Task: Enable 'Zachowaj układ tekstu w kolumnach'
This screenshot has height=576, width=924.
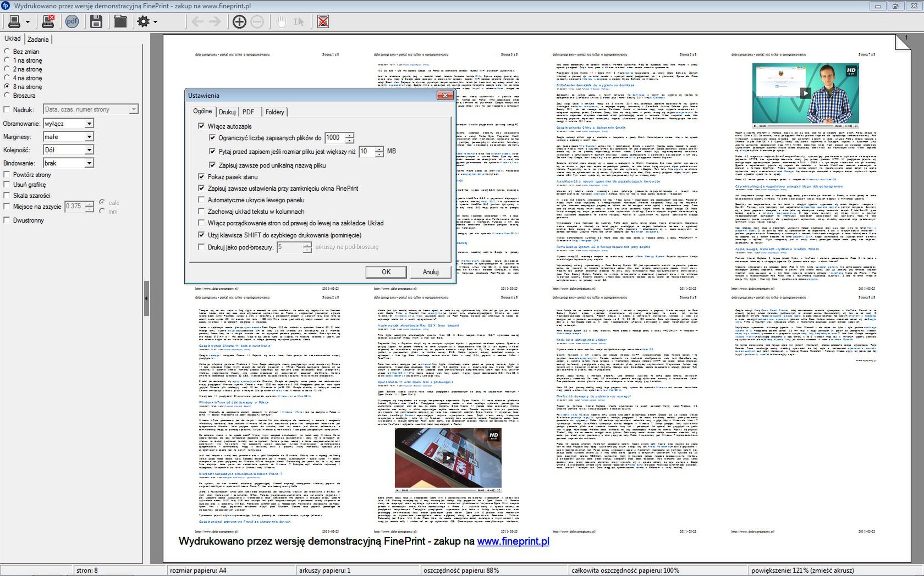Action: [201, 212]
